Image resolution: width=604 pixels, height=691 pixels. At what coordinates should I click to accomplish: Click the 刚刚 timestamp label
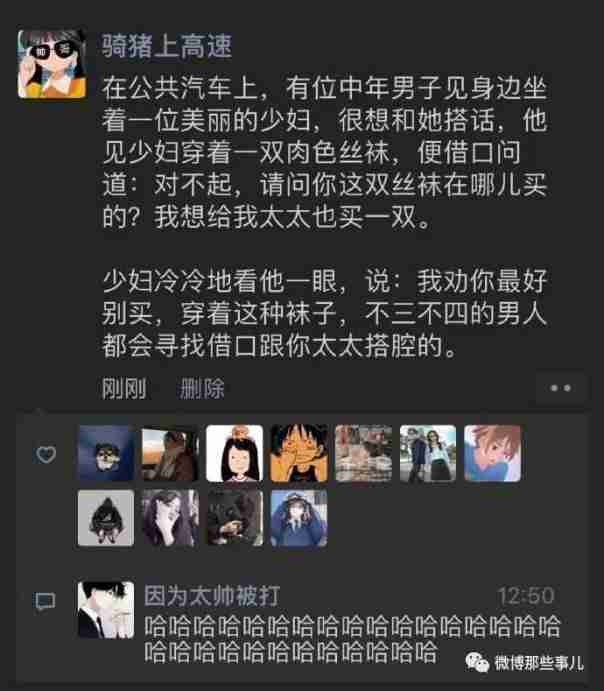124,388
